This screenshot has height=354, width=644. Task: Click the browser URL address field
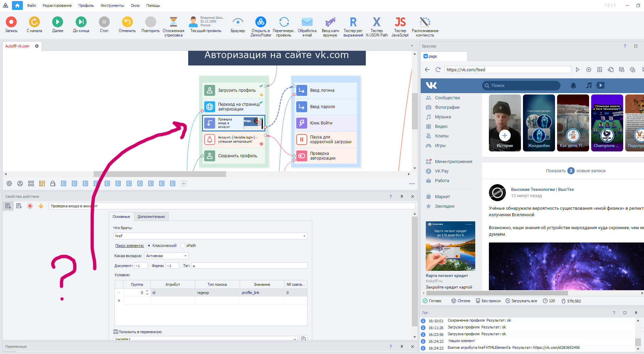click(x=508, y=70)
